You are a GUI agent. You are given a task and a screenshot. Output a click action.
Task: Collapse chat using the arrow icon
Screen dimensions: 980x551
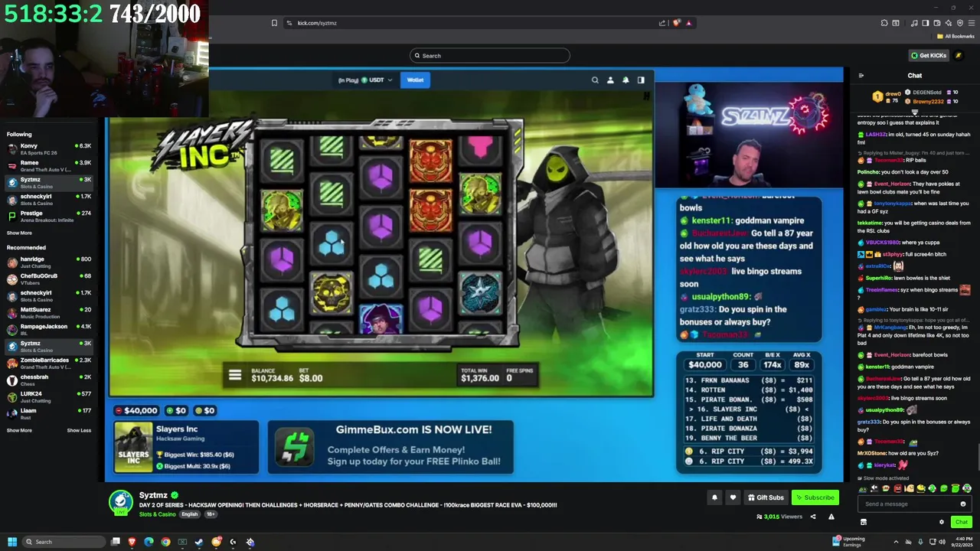coord(861,76)
